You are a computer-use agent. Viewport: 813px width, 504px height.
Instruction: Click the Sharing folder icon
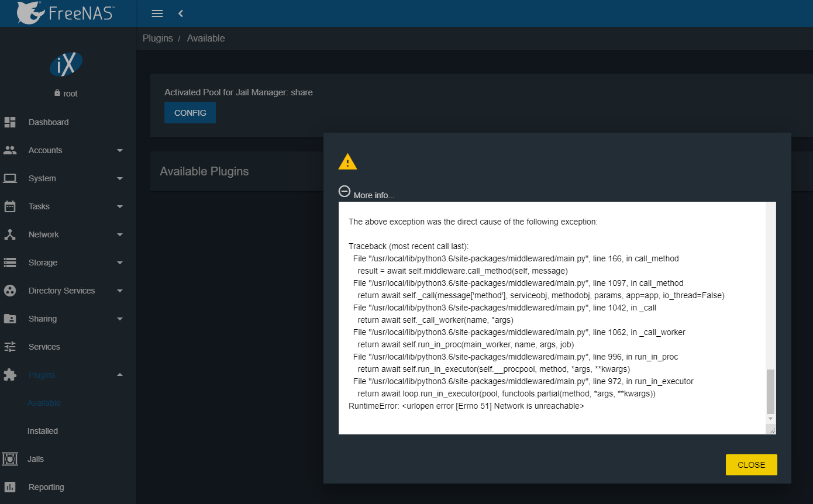click(x=10, y=319)
